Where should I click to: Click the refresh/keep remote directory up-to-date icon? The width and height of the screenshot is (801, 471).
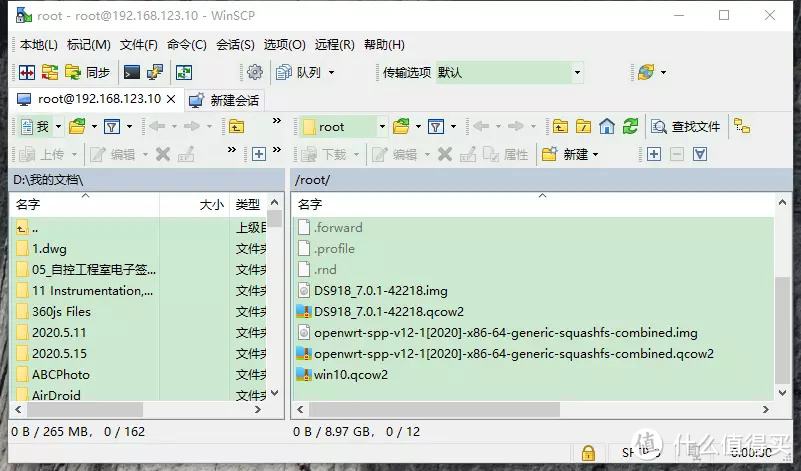(184, 73)
